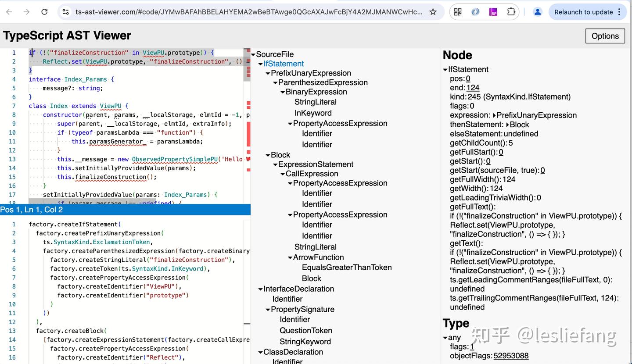Open the purple RP extension icon
The width and height of the screenshot is (632, 364).
tap(493, 12)
